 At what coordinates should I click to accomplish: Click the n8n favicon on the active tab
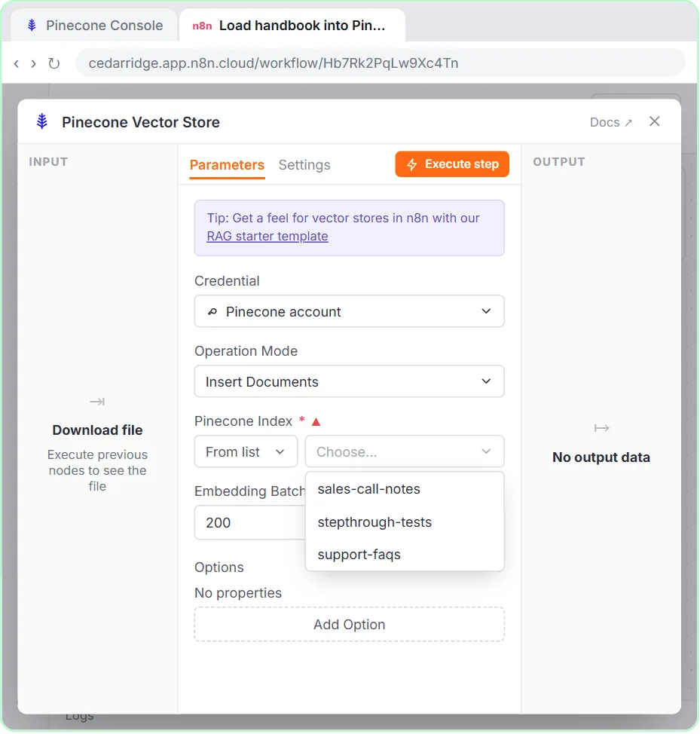coord(202,26)
